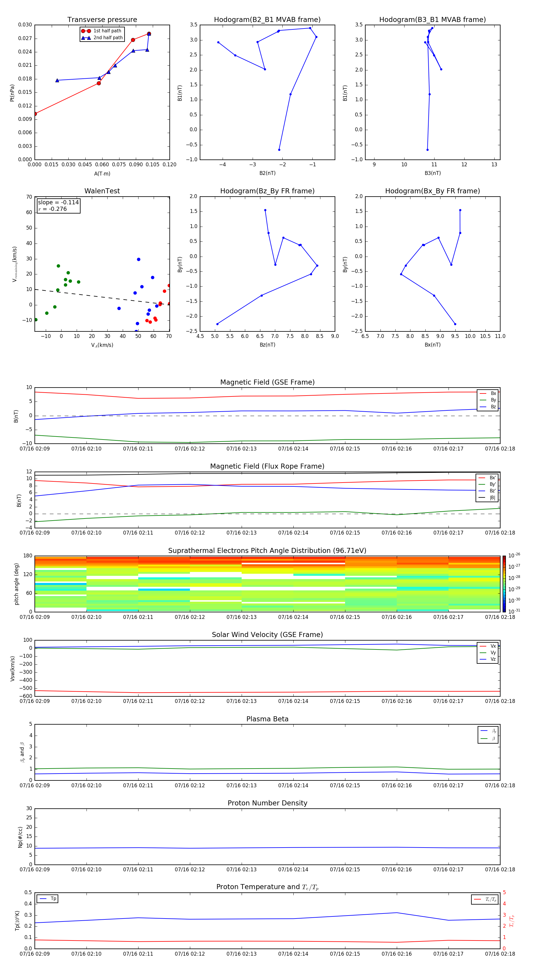Click the 'A(T·m)' x-axis label

click(102, 174)
